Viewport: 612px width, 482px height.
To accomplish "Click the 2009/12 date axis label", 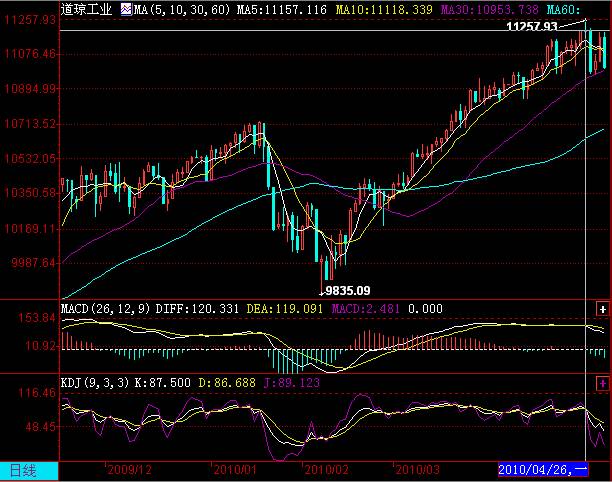I will 129,470.
